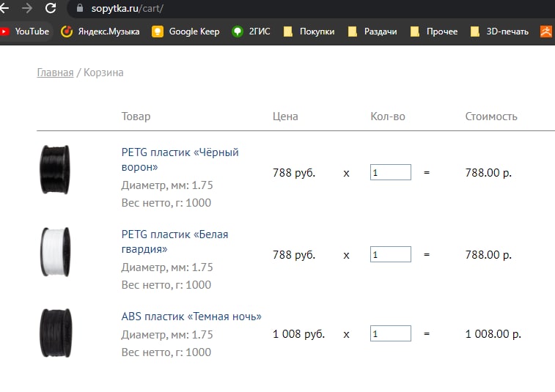Click the orange bookmark icon after 3D-печать
Viewport: 555px width, 392px height.
tap(546, 32)
